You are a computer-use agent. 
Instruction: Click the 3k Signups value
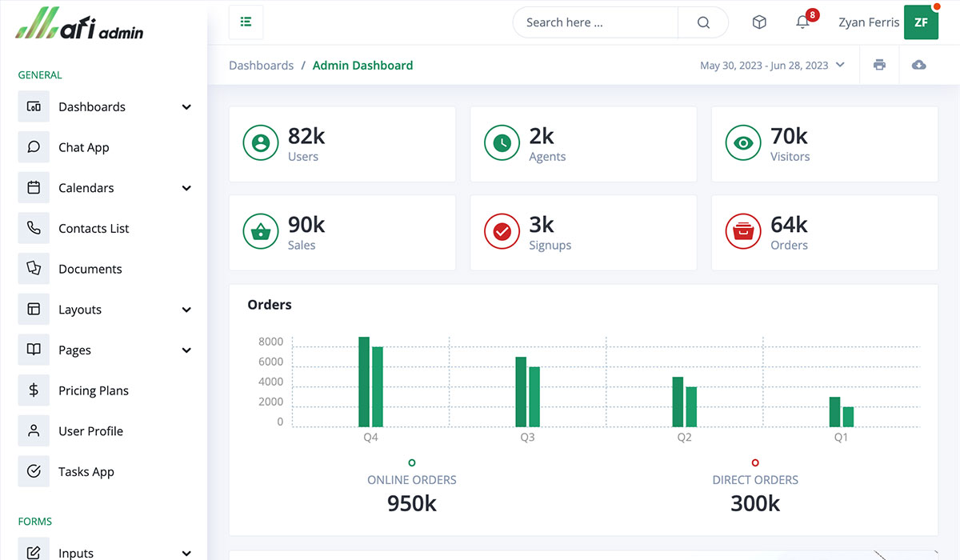[542, 225]
